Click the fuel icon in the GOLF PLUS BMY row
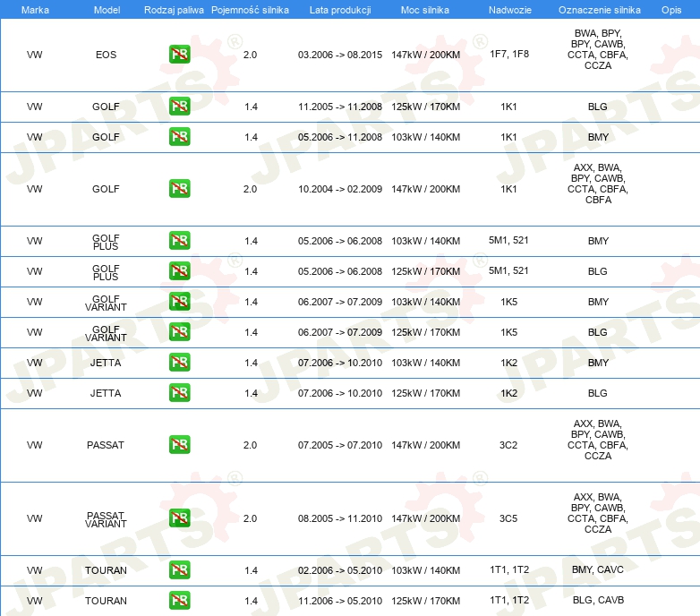 [x=179, y=241]
